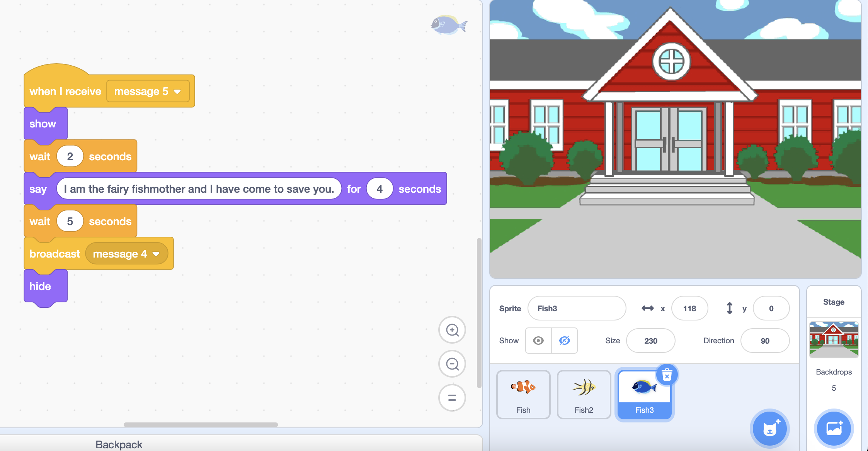Select the orange Fish sprite

tap(523, 394)
